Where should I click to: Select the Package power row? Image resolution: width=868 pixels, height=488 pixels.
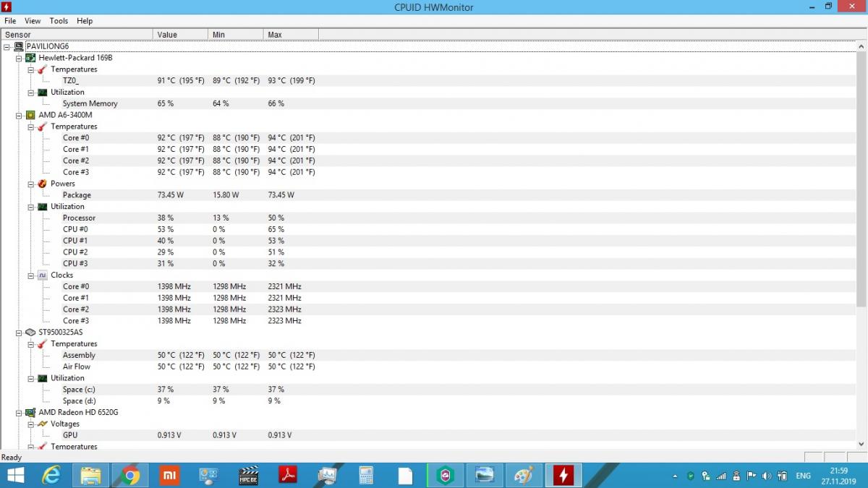point(428,195)
